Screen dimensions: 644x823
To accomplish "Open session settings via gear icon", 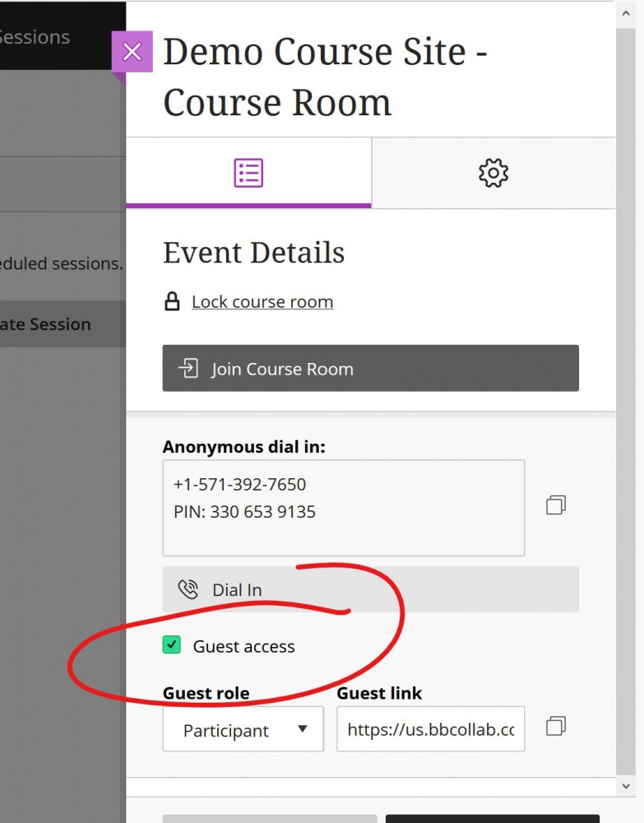I will point(493,172).
